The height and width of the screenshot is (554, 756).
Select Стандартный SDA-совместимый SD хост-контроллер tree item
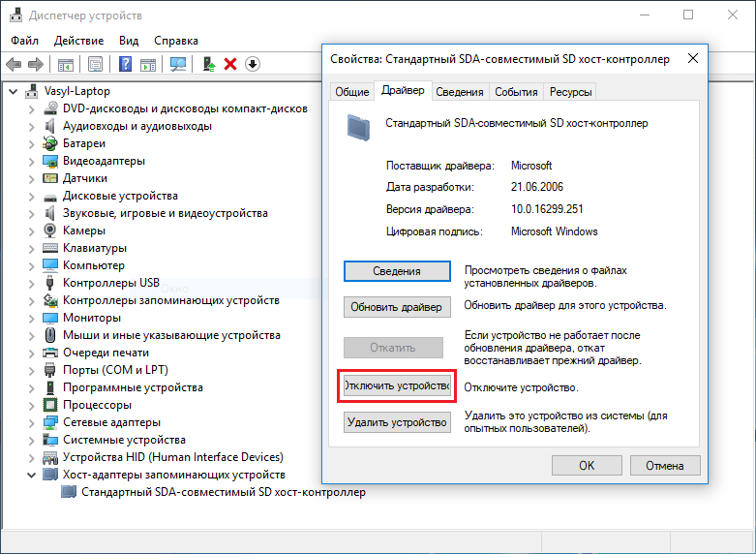(x=224, y=492)
